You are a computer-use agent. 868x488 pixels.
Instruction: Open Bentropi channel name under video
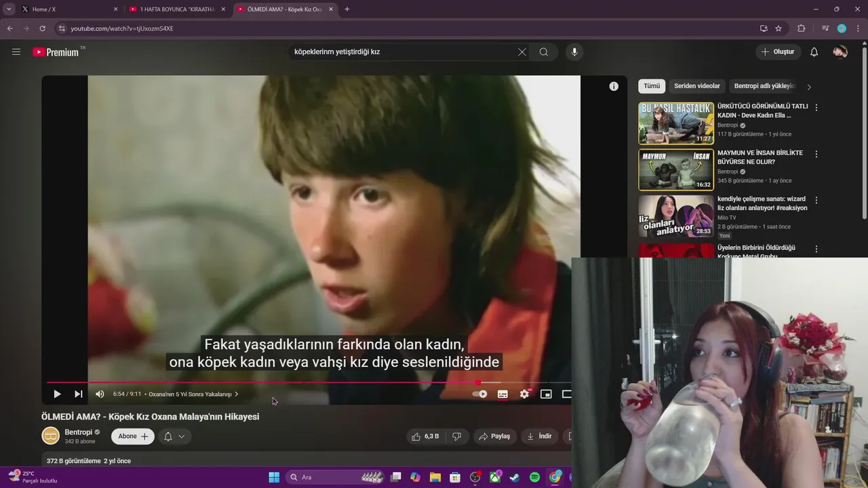pyautogui.click(x=79, y=432)
